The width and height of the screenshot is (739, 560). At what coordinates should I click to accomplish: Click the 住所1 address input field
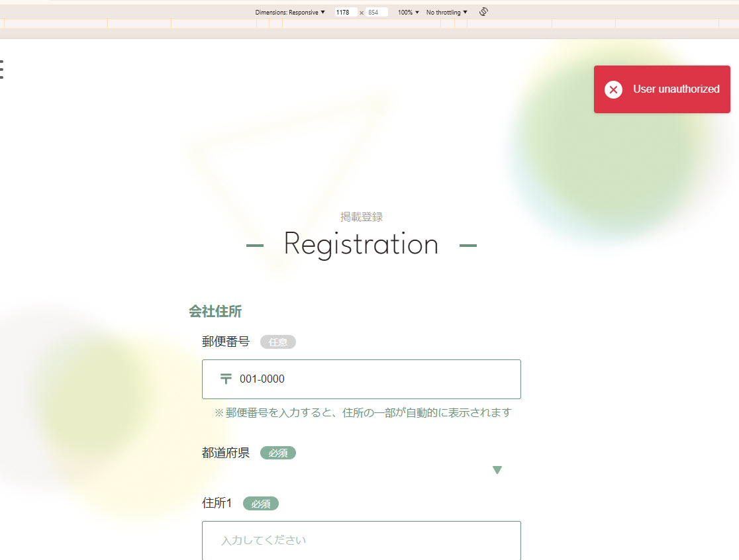pos(362,540)
